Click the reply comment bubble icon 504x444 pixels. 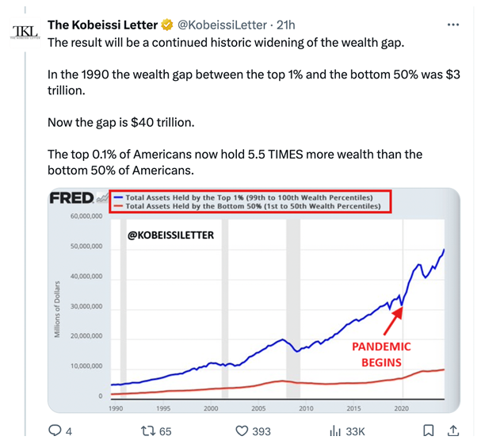tap(55, 431)
